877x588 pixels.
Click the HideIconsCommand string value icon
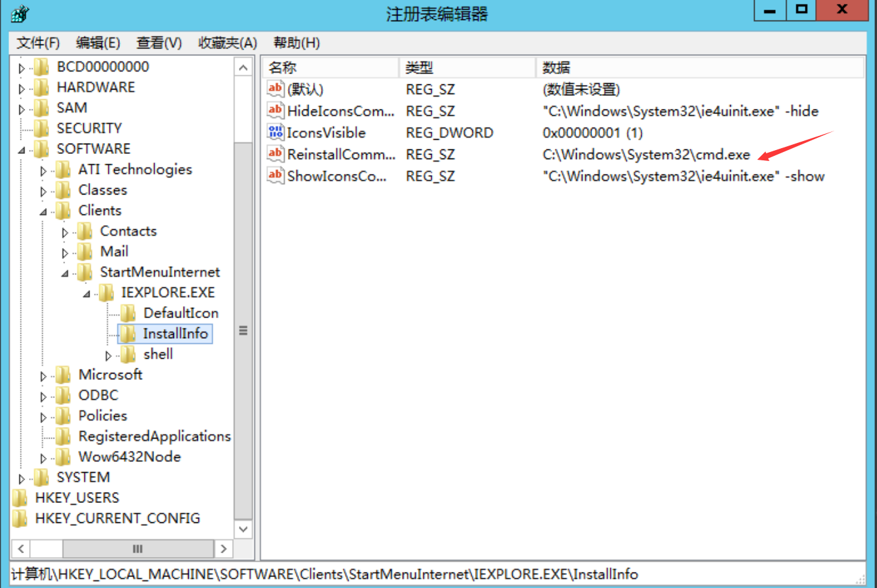(x=275, y=111)
